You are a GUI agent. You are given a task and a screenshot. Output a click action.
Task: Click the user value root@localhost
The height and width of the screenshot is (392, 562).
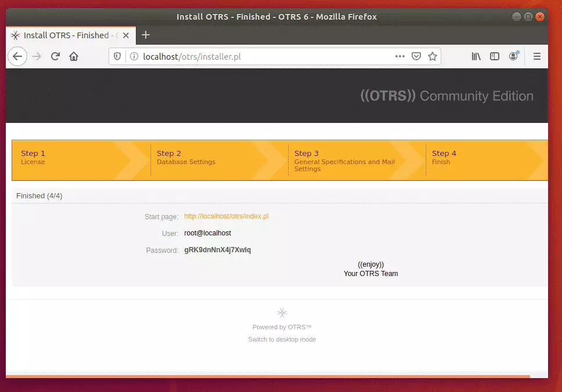pos(207,233)
